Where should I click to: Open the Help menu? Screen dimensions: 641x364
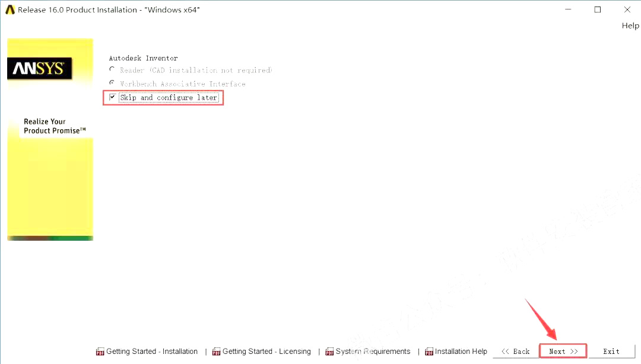pyautogui.click(x=630, y=25)
